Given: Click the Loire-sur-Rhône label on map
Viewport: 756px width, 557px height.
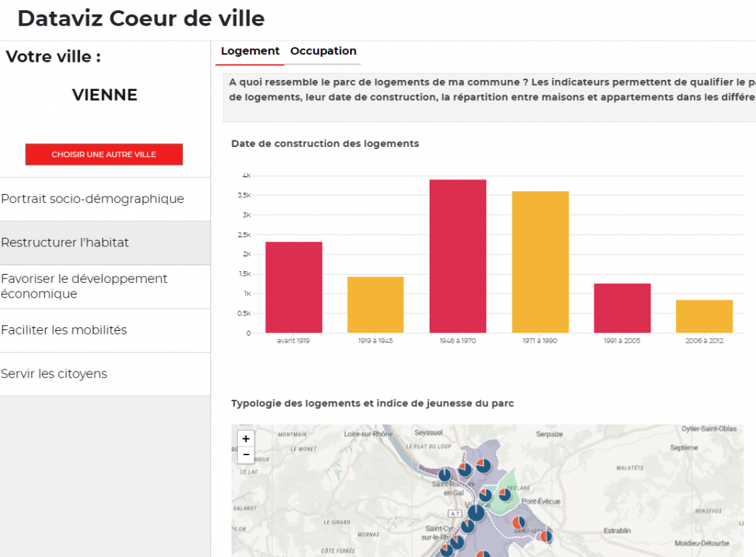Looking at the screenshot, I should tap(369, 434).
